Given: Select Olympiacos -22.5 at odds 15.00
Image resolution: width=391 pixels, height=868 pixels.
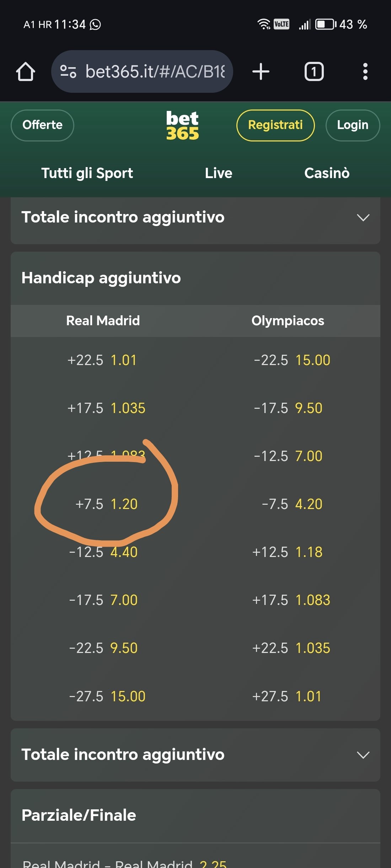Looking at the screenshot, I should [292, 360].
